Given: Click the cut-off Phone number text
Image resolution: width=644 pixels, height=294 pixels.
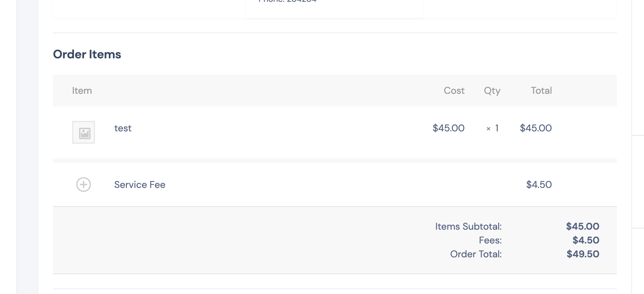Looking at the screenshot, I should coord(287,1).
